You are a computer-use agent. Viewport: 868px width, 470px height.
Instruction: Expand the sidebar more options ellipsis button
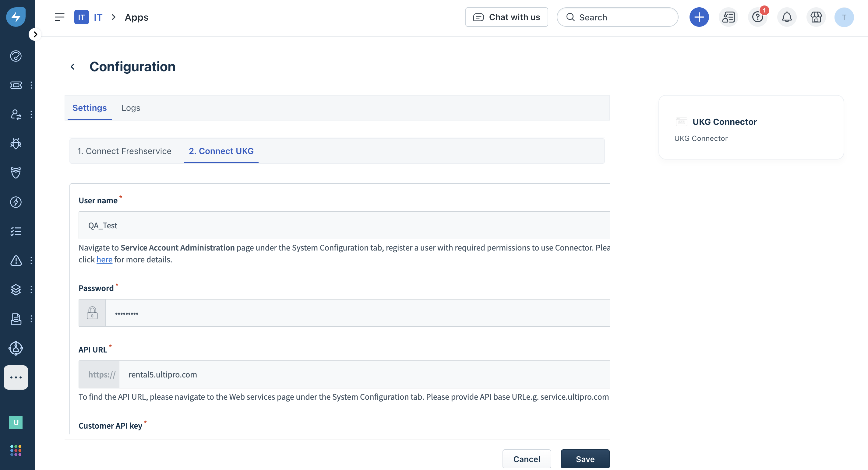tap(16, 377)
